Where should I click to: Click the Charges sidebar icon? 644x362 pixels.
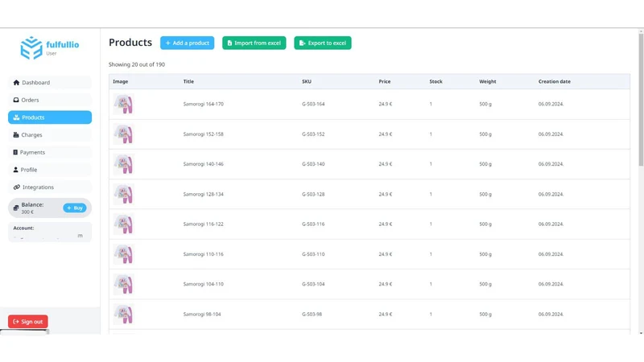[x=16, y=134]
